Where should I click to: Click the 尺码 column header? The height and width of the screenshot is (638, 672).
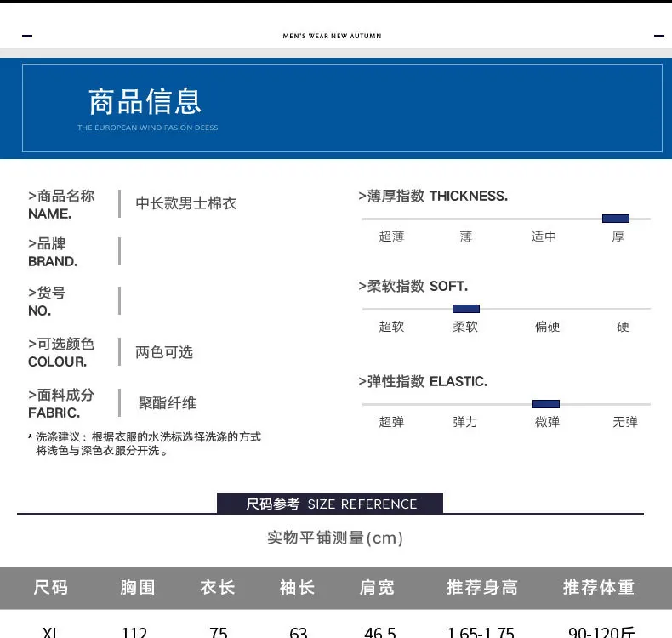(50, 588)
